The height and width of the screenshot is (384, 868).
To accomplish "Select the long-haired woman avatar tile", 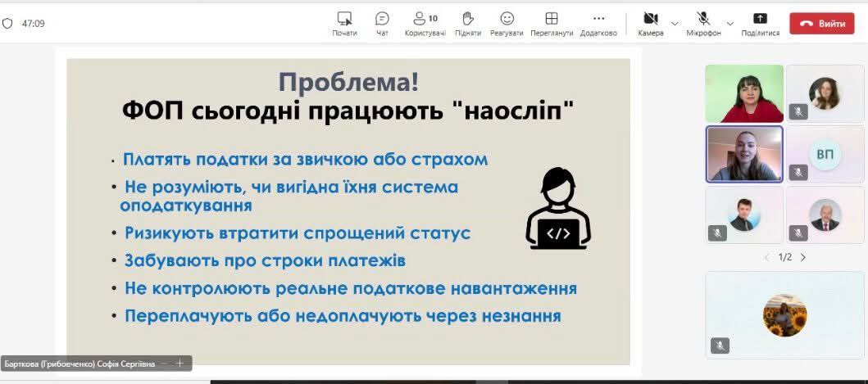I will pos(825,93).
